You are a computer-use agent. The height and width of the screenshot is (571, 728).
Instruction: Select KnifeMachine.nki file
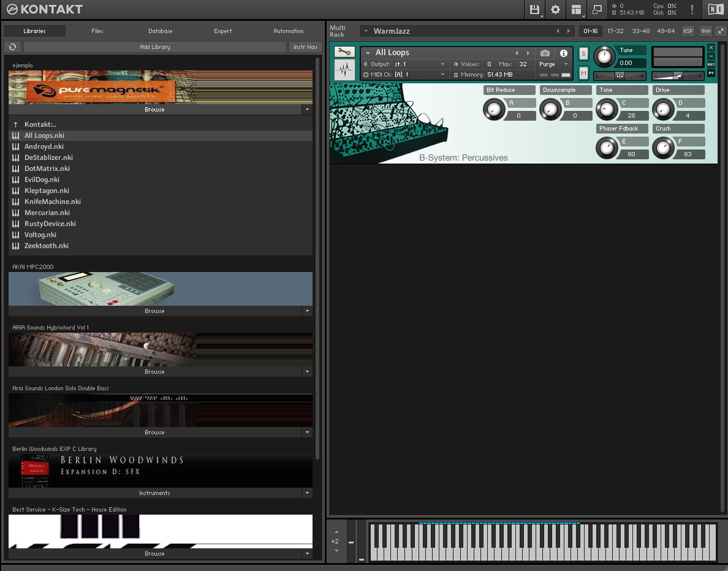pyautogui.click(x=160, y=202)
